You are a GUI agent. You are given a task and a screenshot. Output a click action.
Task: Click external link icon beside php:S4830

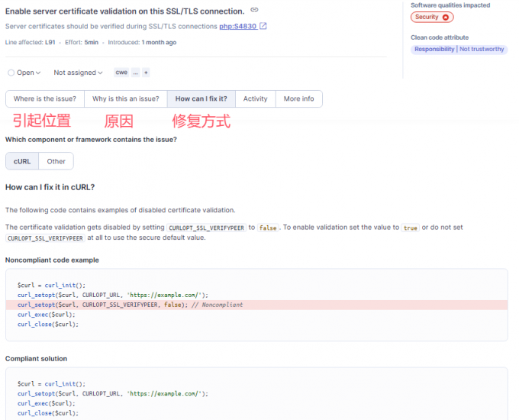click(x=263, y=26)
